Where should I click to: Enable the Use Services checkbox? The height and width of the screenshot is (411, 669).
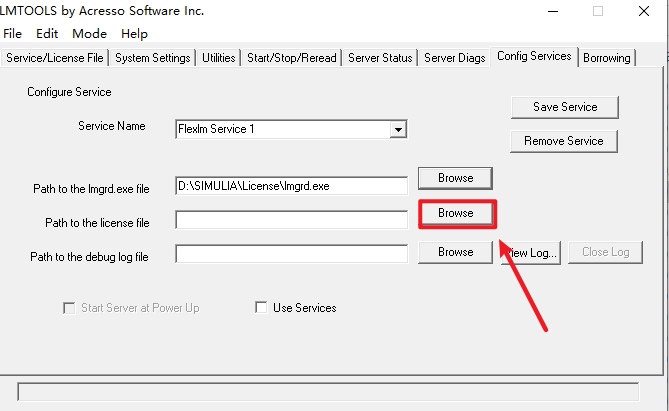[262, 308]
